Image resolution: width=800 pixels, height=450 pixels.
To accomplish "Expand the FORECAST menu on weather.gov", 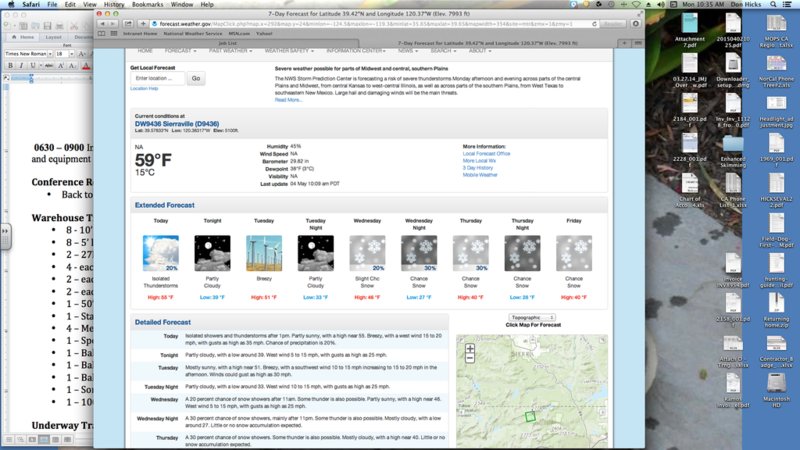I will [180, 51].
